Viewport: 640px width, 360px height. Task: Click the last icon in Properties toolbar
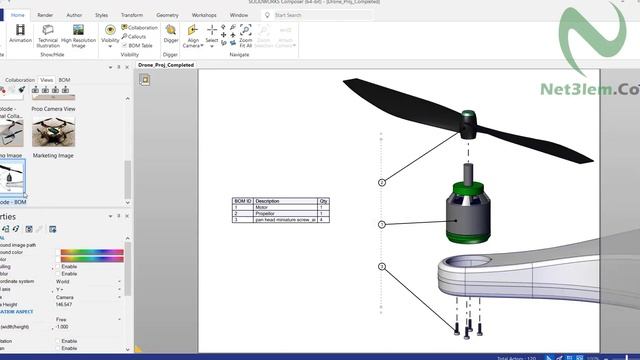(53, 229)
